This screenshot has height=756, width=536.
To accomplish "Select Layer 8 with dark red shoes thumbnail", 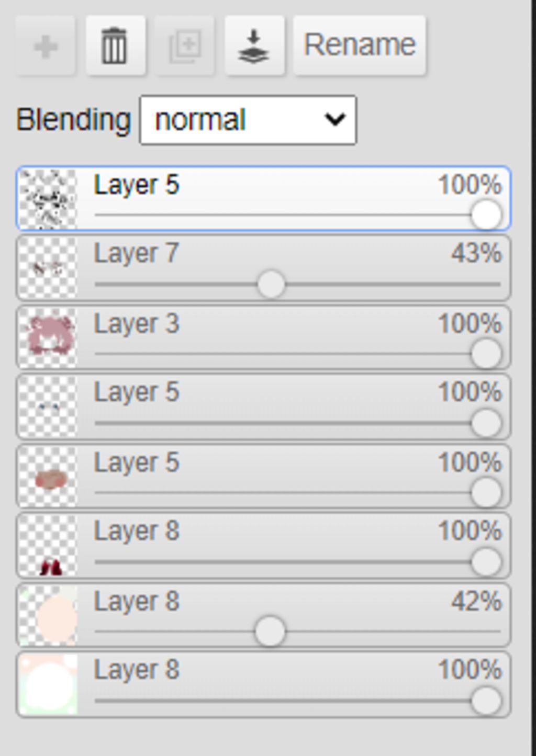I will [x=48, y=545].
